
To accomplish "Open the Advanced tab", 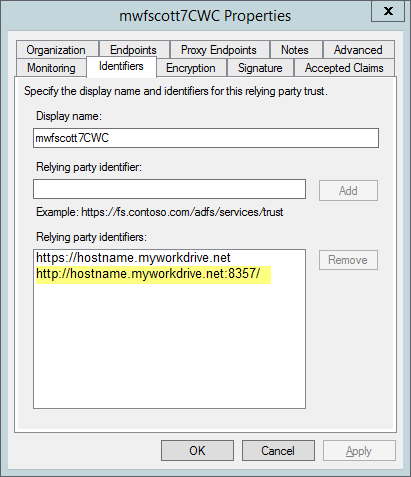I will pyautogui.click(x=358, y=50).
